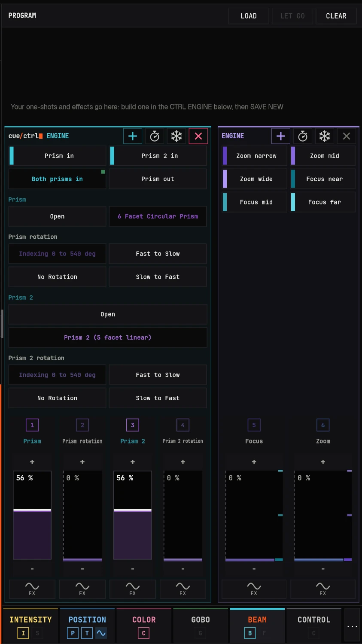362x644 pixels.
Task: Open timing stopwatch in cue/ctrl ENGINE panel
Action: pos(155,136)
